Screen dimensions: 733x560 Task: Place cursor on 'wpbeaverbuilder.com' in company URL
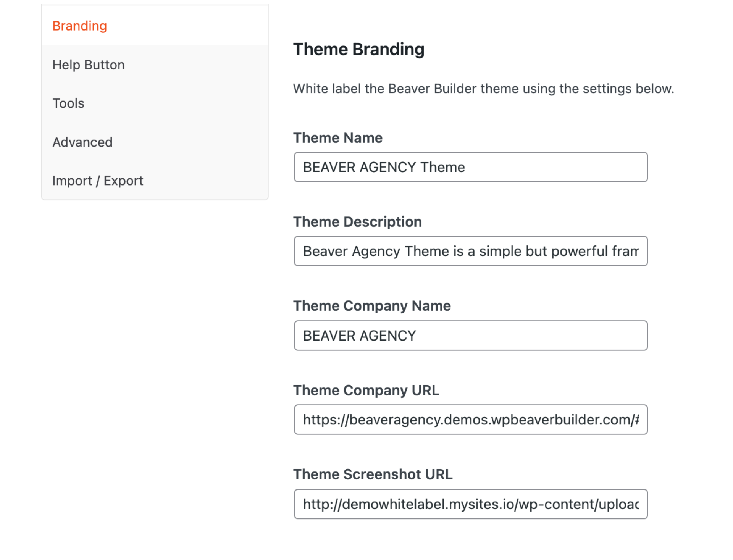pyautogui.click(x=560, y=420)
